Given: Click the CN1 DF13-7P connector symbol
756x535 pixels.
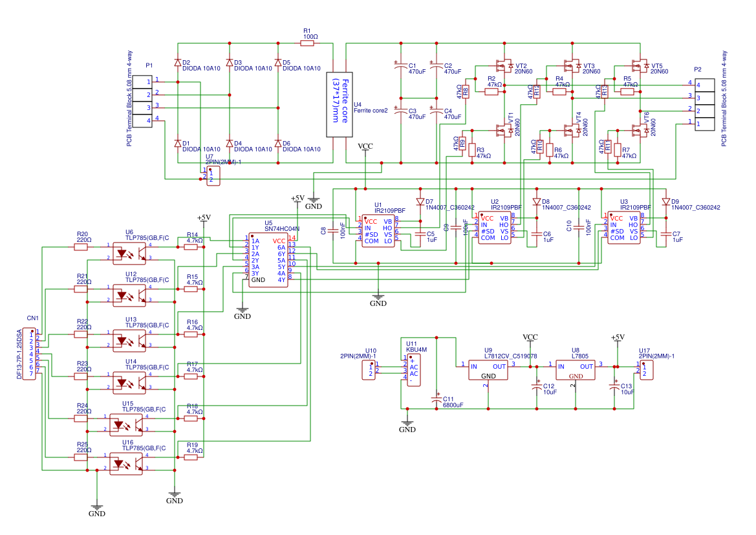Looking at the screenshot, I should point(30,353).
